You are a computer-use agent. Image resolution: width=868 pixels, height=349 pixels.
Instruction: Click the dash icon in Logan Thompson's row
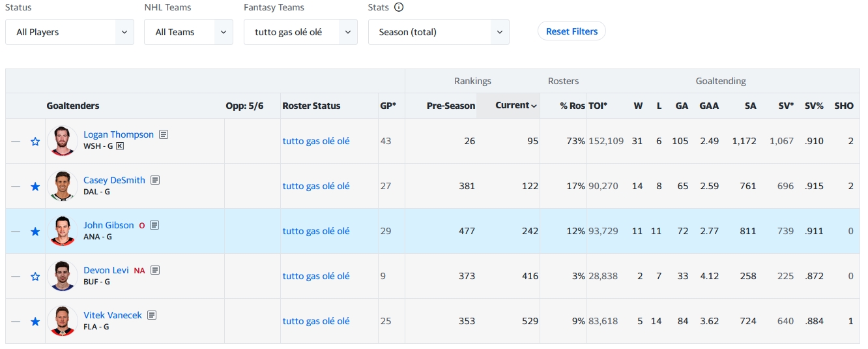click(16, 141)
